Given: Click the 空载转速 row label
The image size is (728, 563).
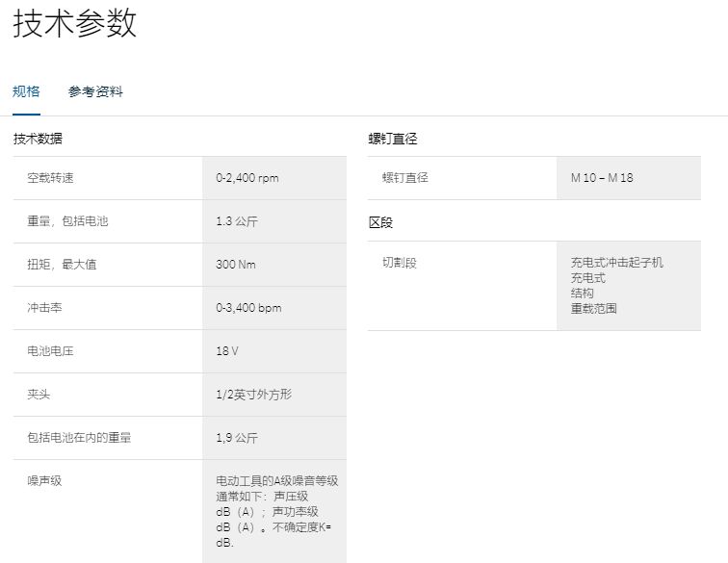Looking at the screenshot, I should [x=50, y=178].
